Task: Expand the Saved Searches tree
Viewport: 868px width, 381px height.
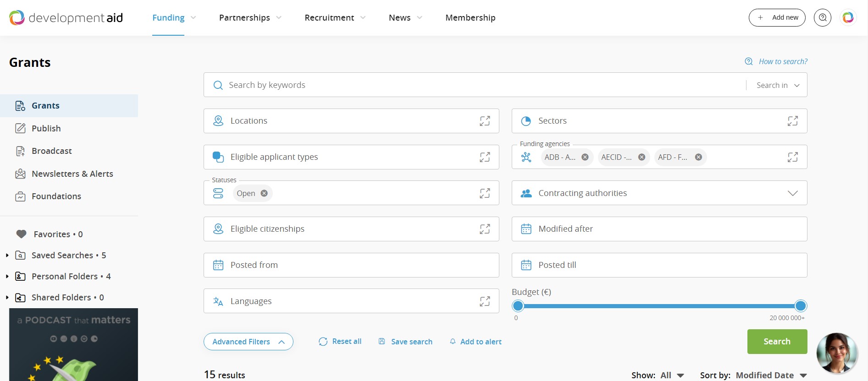Action: coord(7,256)
